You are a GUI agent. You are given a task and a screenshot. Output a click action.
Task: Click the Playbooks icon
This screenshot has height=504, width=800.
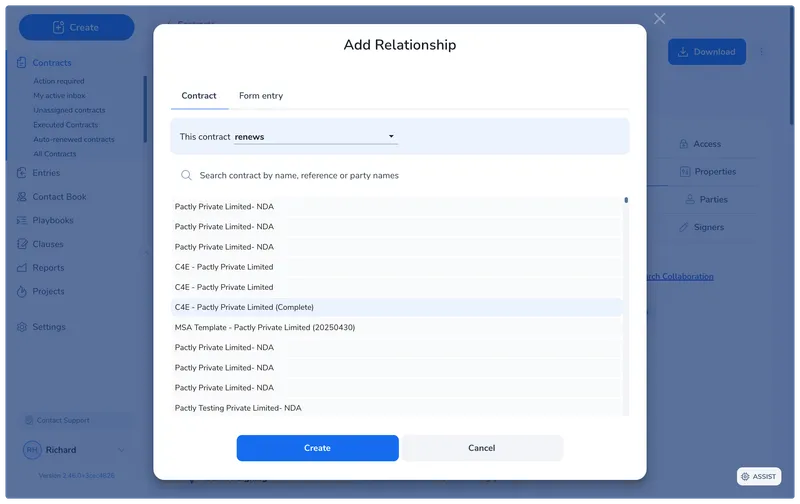pos(21,220)
